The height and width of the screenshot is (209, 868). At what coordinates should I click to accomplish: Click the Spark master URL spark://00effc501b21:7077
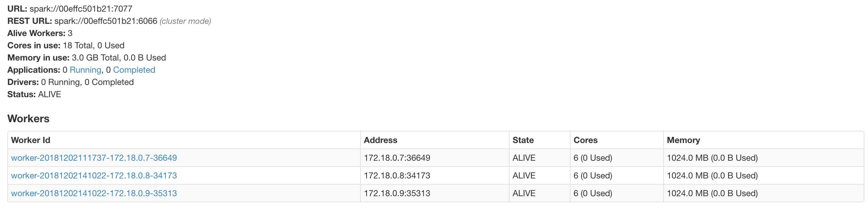81,9
